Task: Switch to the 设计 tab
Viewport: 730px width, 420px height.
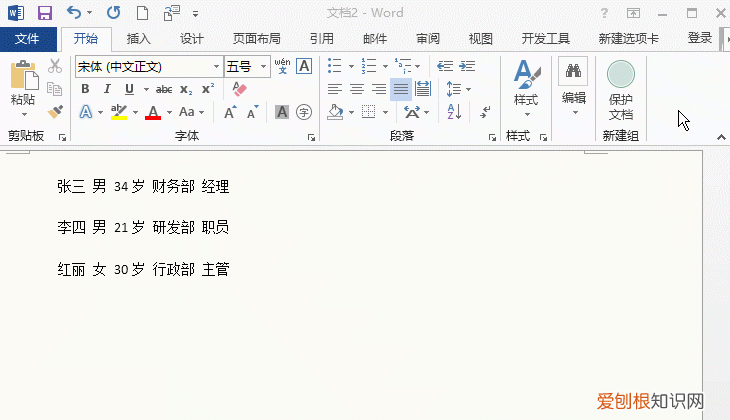Action: [192, 39]
